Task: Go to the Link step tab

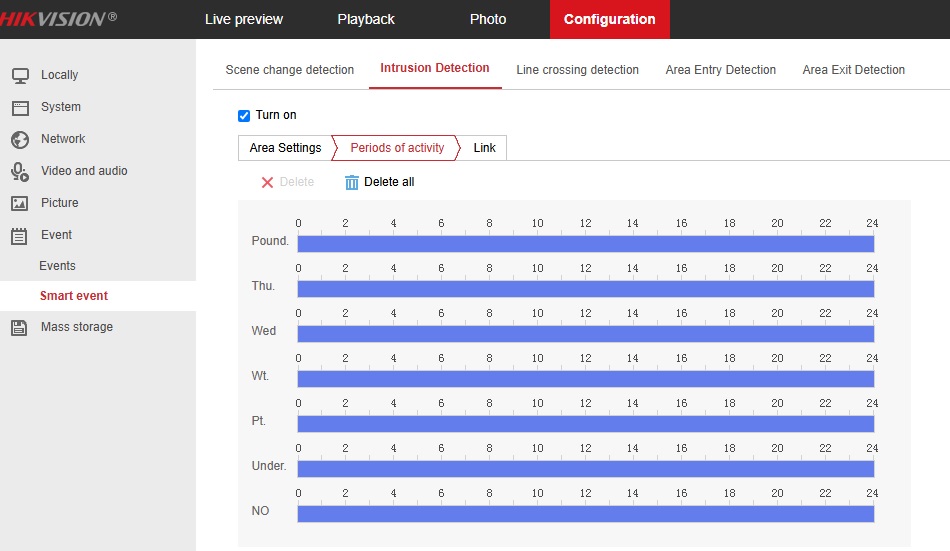Action: click(x=484, y=148)
